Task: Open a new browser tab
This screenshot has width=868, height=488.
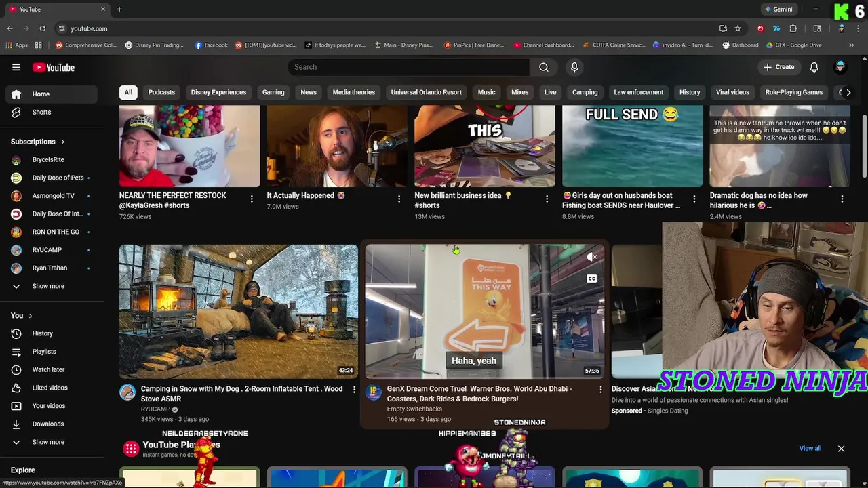Action: tap(119, 9)
